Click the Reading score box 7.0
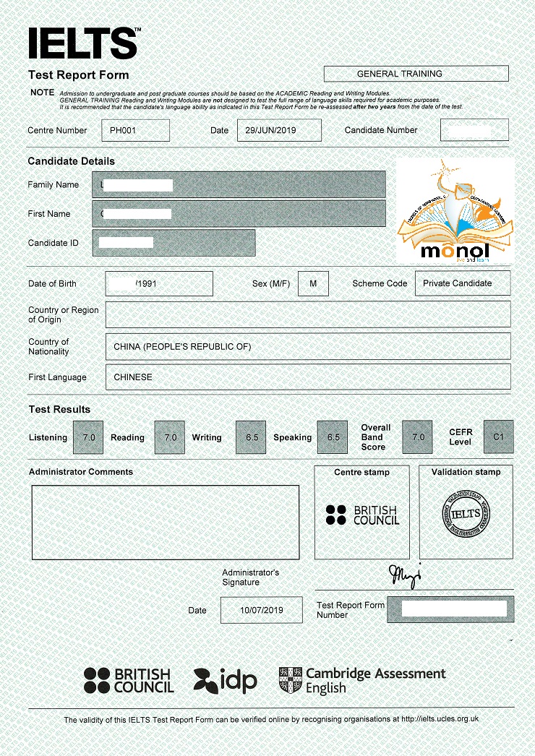 click(x=170, y=437)
